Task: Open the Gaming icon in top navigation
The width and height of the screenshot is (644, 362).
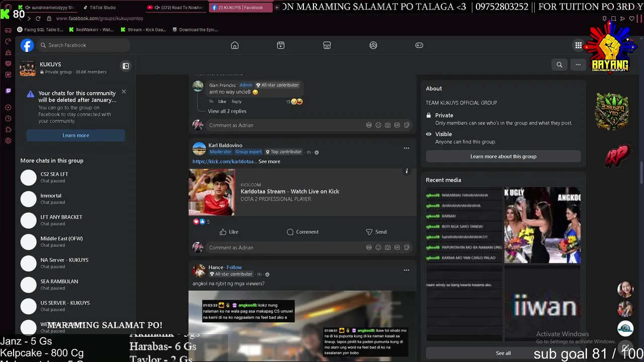Action: [x=419, y=45]
